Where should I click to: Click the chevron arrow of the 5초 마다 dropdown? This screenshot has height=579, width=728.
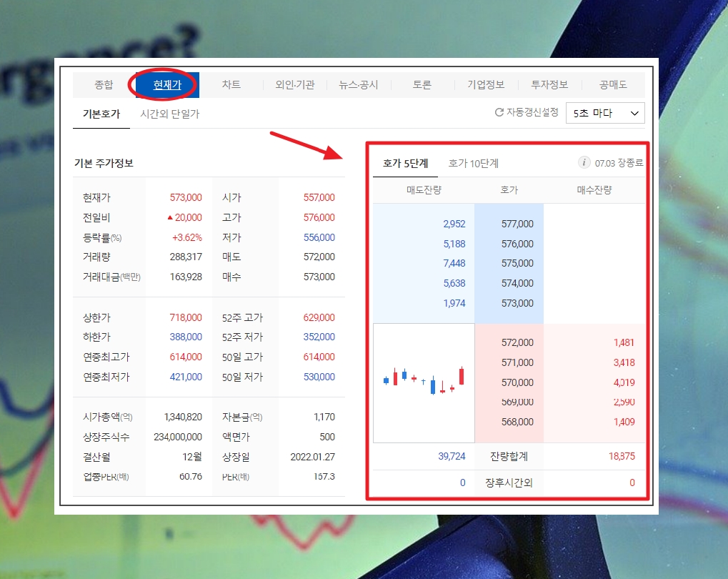pyautogui.click(x=634, y=114)
